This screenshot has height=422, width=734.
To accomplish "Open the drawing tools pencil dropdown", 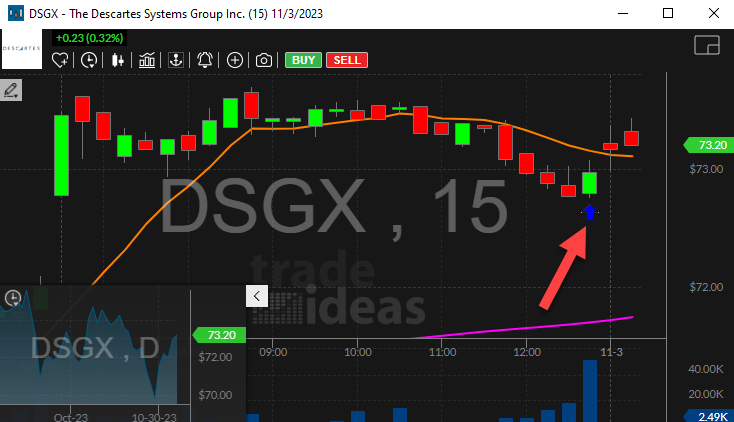I will tap(11, 90).
